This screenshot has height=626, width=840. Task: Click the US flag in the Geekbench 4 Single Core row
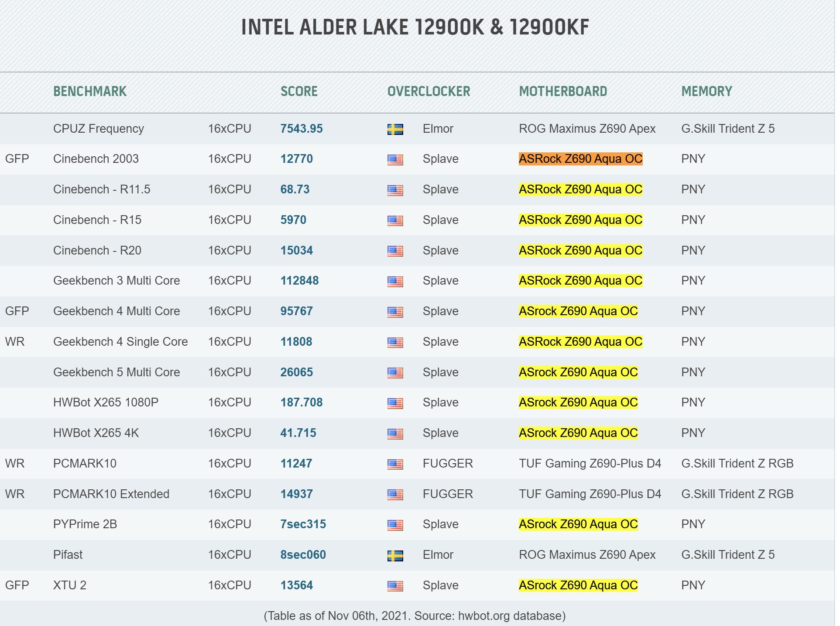click(x=395, y=342)
